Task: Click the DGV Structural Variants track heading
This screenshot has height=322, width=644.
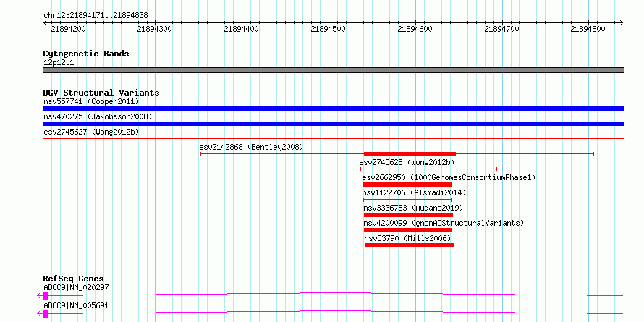Action: 101,93
